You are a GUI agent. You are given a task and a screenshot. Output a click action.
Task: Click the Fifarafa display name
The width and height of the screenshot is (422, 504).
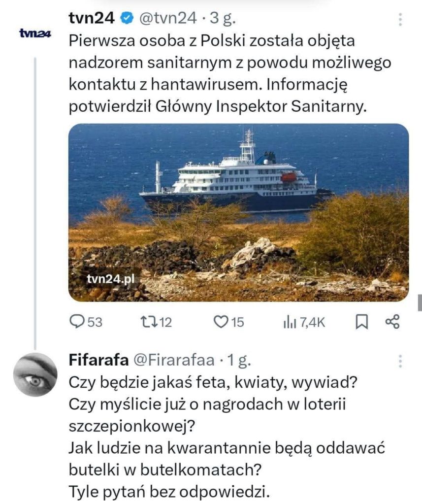[x=98, y=360]
